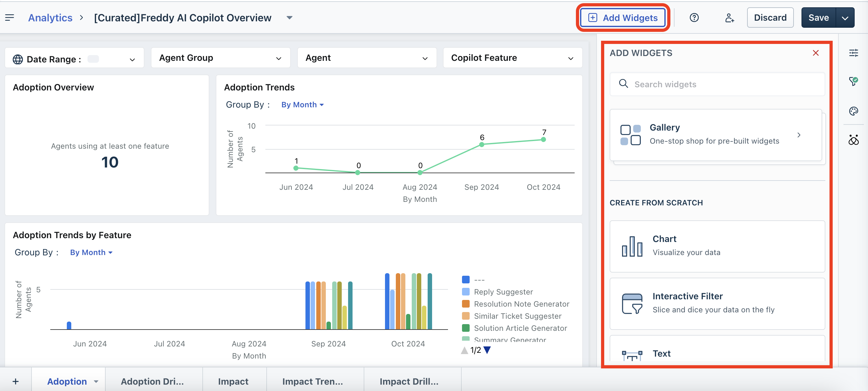This screenshot has width=868, height=391.
Task: Open the report settings sliders icon
Action: pos(853,53)
